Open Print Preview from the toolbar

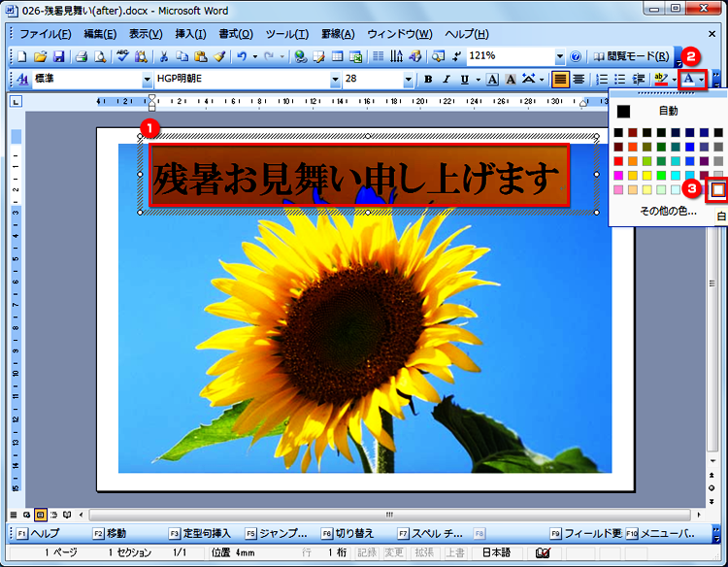tap(100, 56)
